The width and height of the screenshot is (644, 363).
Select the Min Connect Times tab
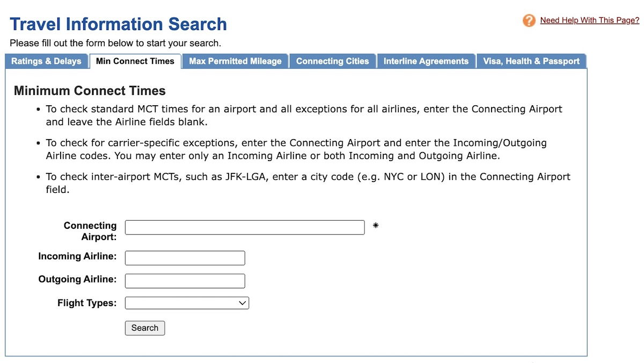pyautogui.click(x=135, y=61)
